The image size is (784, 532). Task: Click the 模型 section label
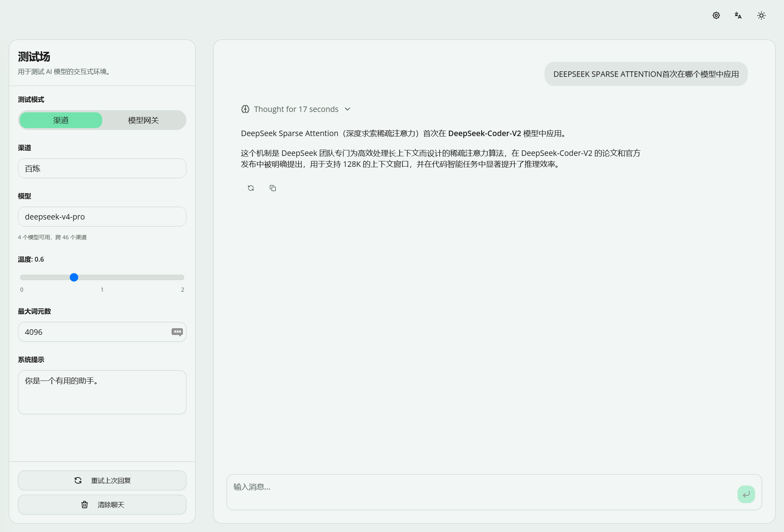(x=25, y=196)
